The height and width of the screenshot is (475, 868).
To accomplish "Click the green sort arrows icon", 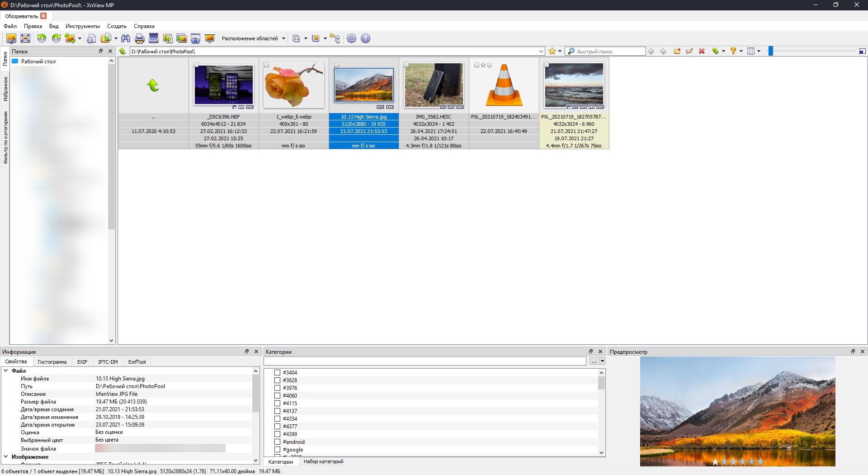I will click(715, 51).
